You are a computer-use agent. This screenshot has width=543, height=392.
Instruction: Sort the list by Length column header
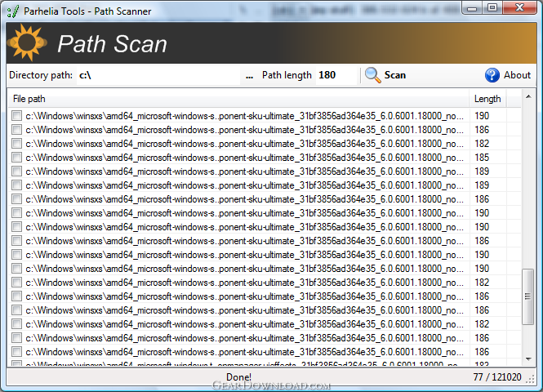coord(487,99)
